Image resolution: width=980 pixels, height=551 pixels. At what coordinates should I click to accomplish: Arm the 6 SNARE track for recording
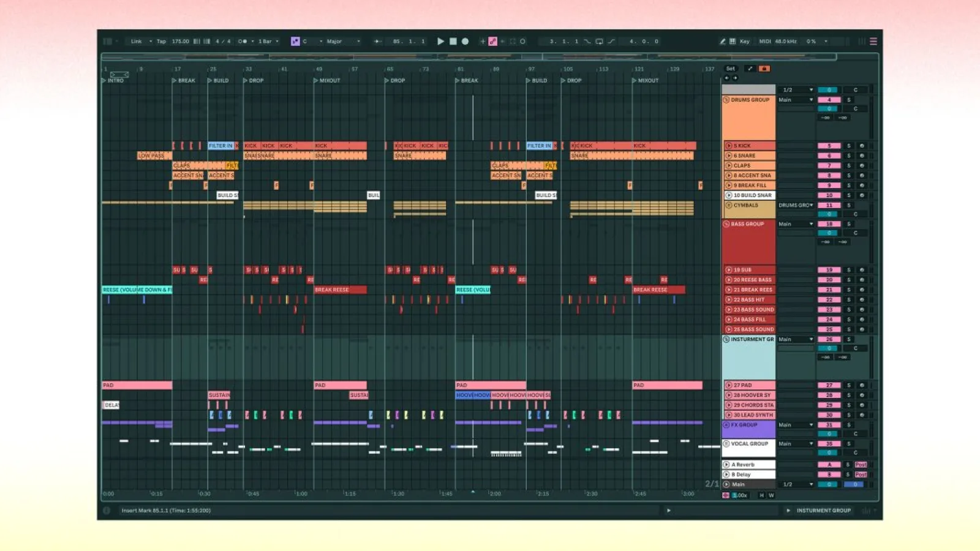pyautogui.click(x=862, y=156)
